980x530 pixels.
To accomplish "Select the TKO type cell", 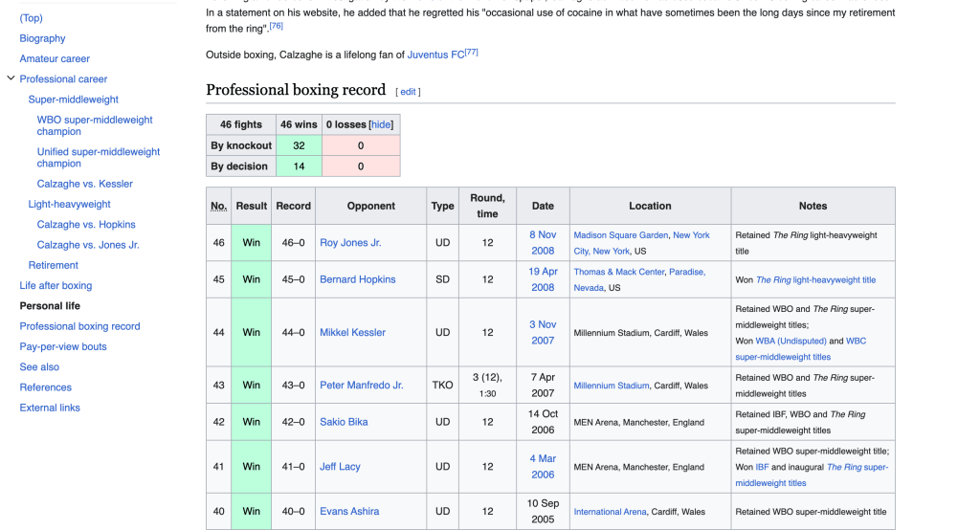I will coord(442,385).
